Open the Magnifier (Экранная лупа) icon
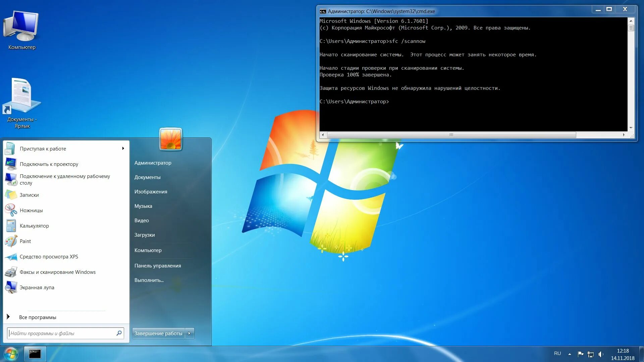Viewport: 644px width, 362px height. pyautogui.click(x=11, y=288)
